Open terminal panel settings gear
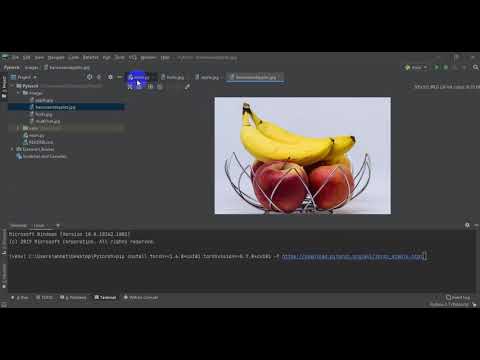 pyautogui.click(x=467, y=225)
